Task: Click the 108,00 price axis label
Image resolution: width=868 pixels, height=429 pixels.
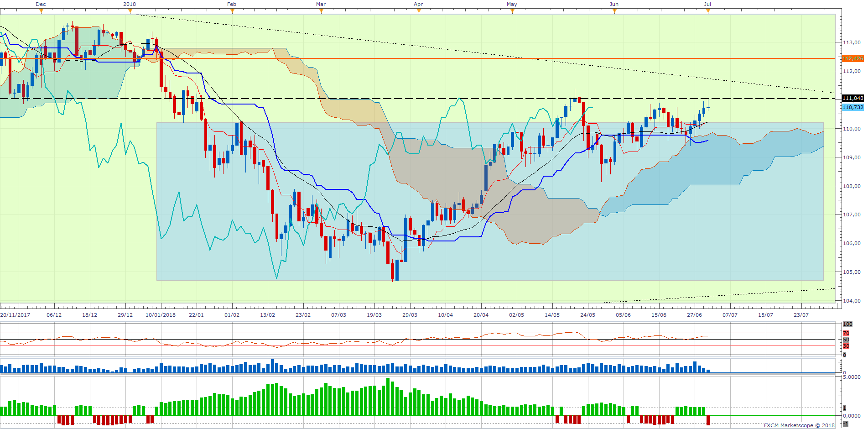Action: click(x=852, y=186)
